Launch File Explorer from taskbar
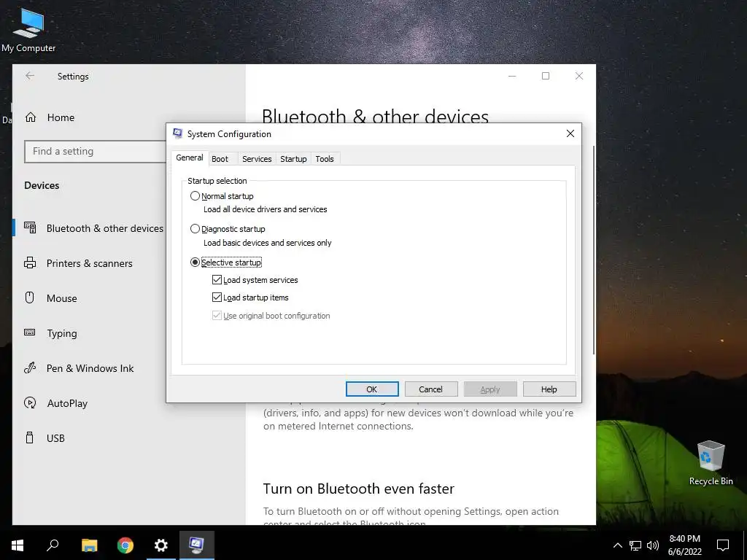This screenshot has width=747, height=560. click(x=89, y=545)
